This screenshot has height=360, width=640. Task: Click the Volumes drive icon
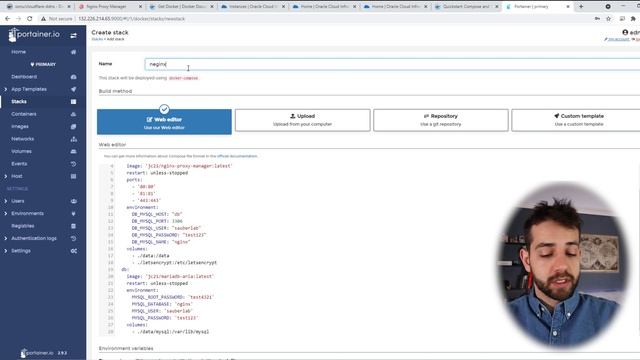tap(73, 151)
